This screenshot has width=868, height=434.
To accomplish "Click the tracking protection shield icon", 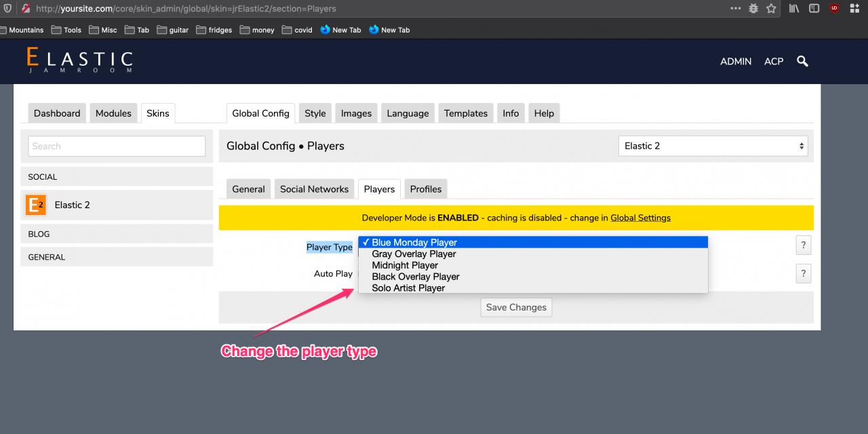I will (x=7, y=9).
